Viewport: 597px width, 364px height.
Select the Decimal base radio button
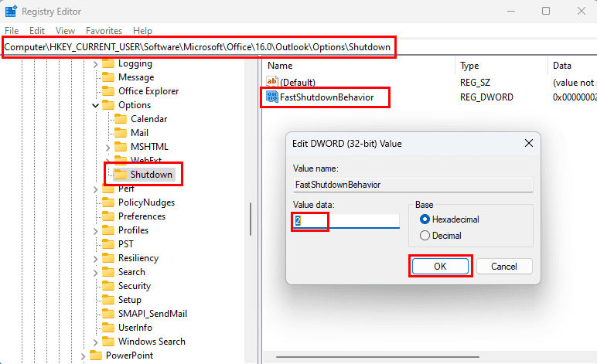tap(424, 235)
